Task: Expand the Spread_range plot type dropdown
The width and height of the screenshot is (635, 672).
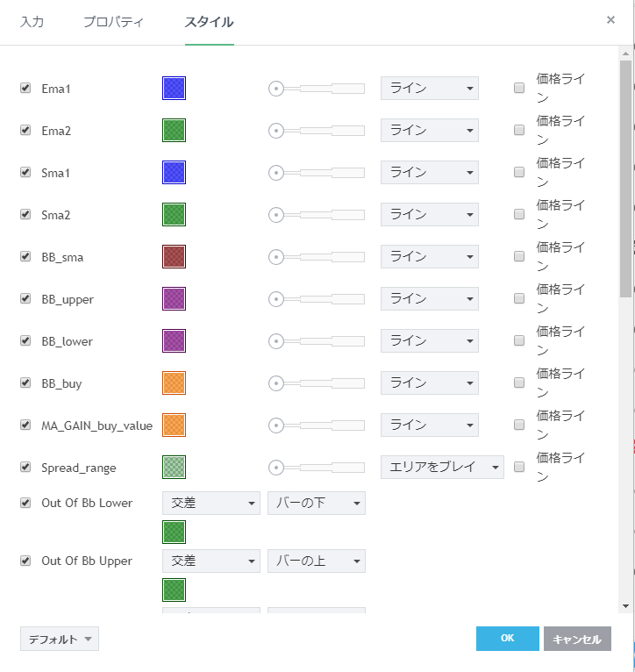Action: [x=441, y=468]
